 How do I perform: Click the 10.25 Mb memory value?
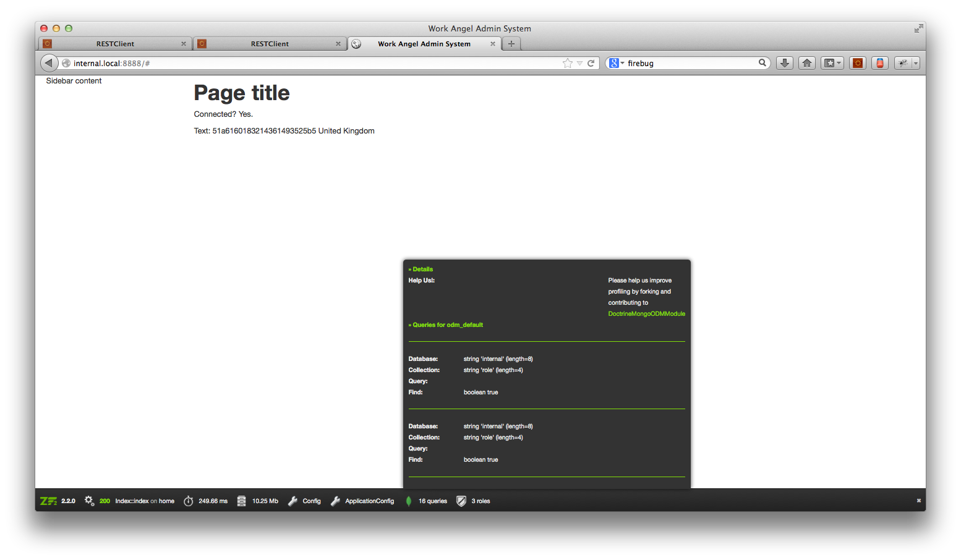265,501
